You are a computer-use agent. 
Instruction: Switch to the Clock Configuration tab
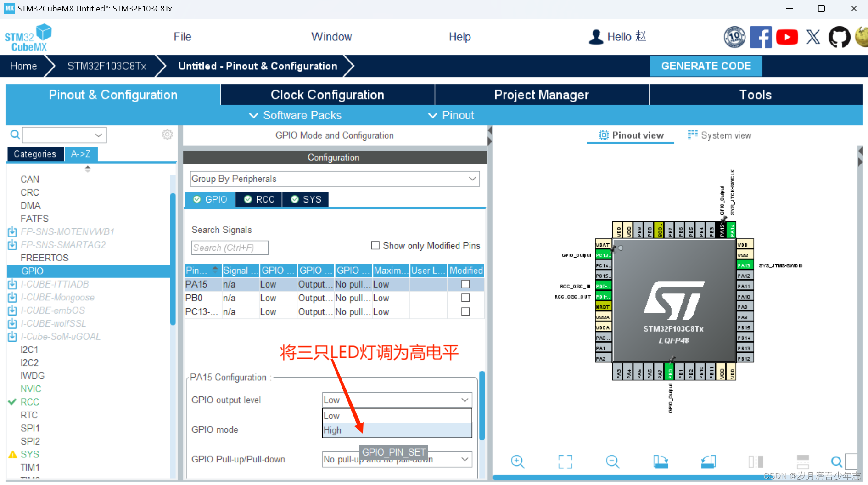click(328, 95)
